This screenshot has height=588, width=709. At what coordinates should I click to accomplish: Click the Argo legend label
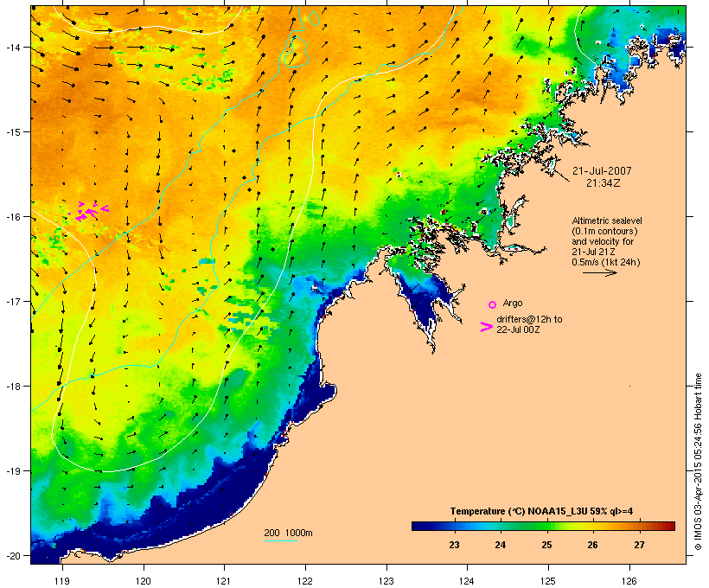coord(513,303)
